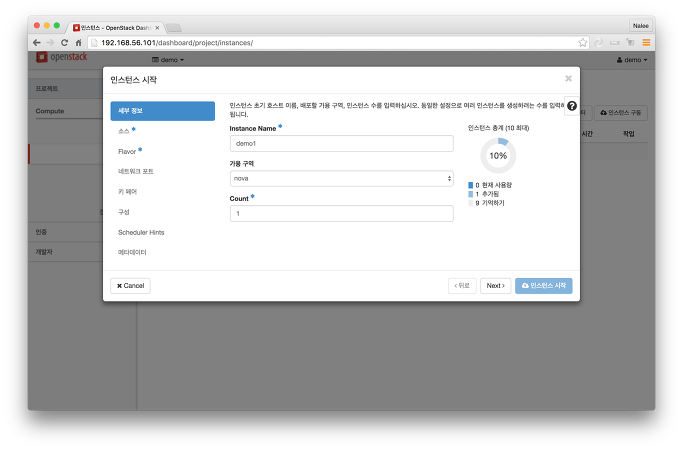Click the 기억하기 legend entry

486,203
